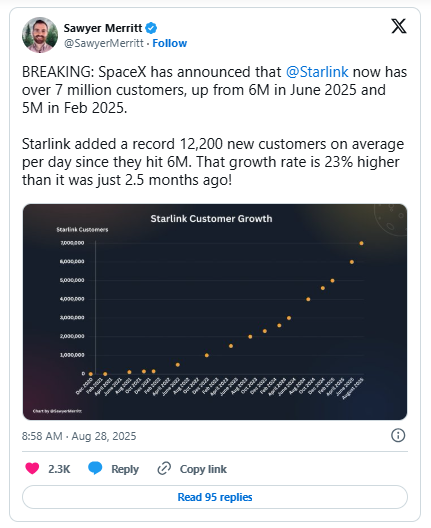Click the X logo icon

click(399, 26)
